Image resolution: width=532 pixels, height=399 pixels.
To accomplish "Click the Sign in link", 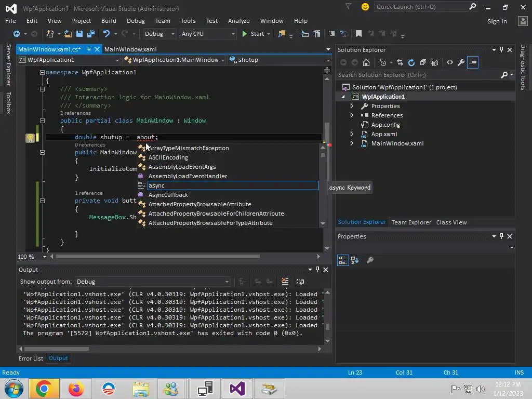I will pyautogui.click(x=497, y=21).
